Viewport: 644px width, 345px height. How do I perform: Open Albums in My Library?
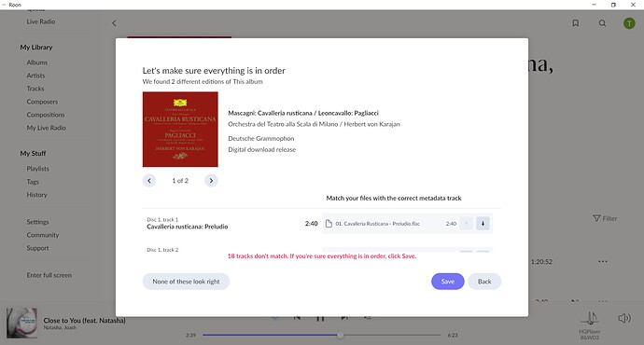(x=37, y=62)
